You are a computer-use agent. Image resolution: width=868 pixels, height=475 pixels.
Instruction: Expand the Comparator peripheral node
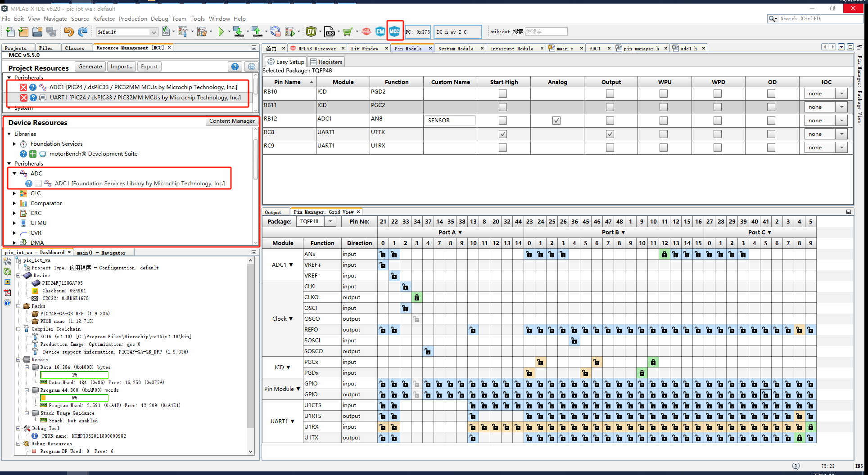coord(14,203)
